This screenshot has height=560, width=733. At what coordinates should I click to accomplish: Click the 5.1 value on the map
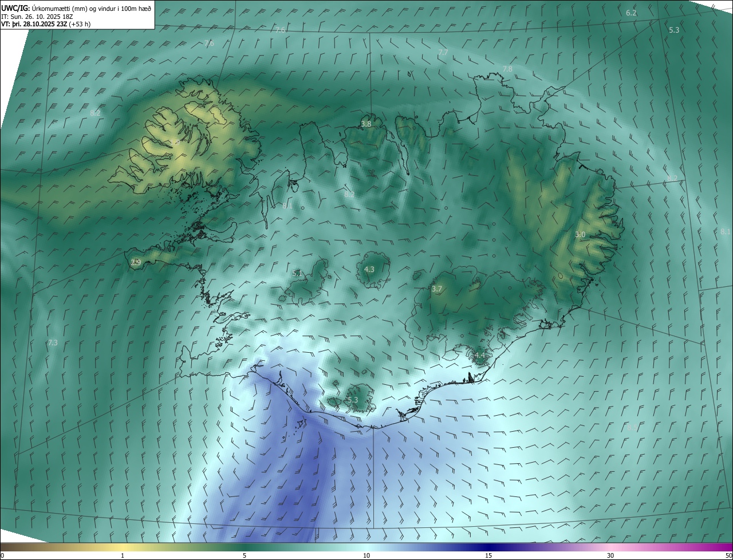coord(297,274)
